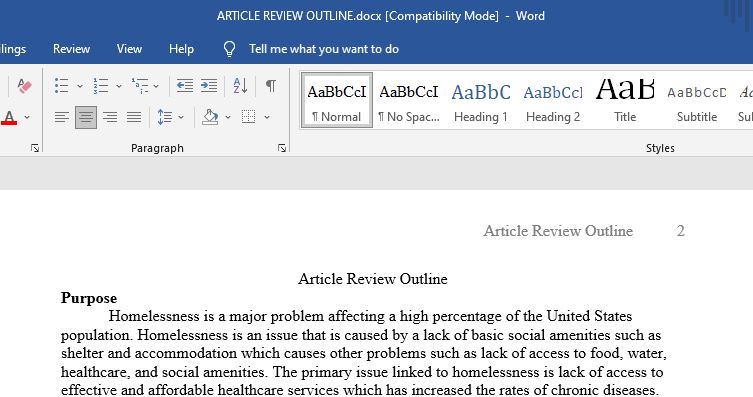
Task: Open shading color dropdown arrow
Action: click(228, 117)
